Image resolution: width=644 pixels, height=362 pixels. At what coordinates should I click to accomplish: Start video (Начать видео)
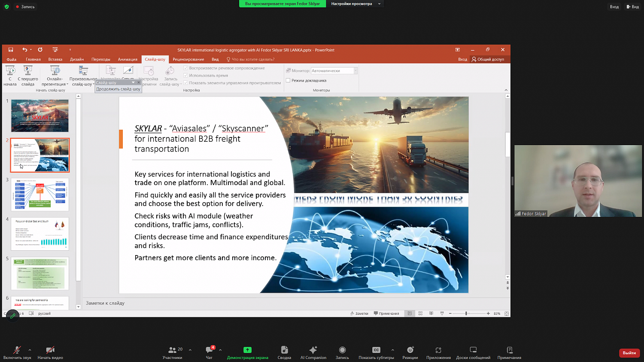tap(50, 353)
